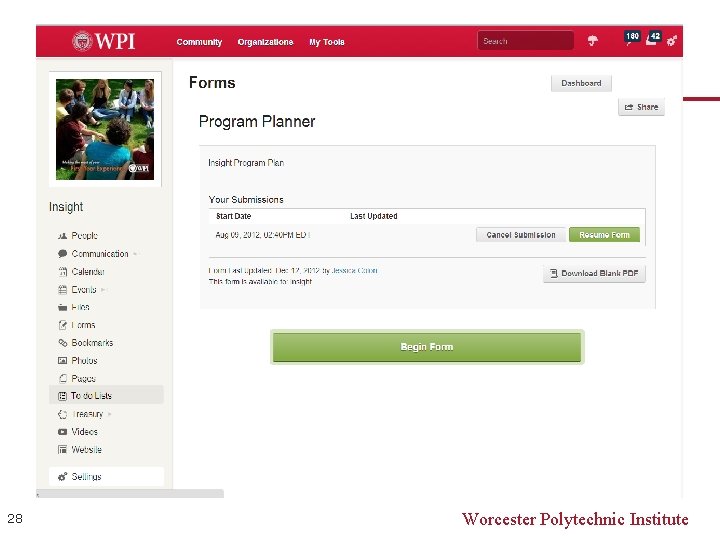Expand the Communication submenu arrow
Image resolution: width=720 pixels, height=540 pixels.
[x=135, y=254]
